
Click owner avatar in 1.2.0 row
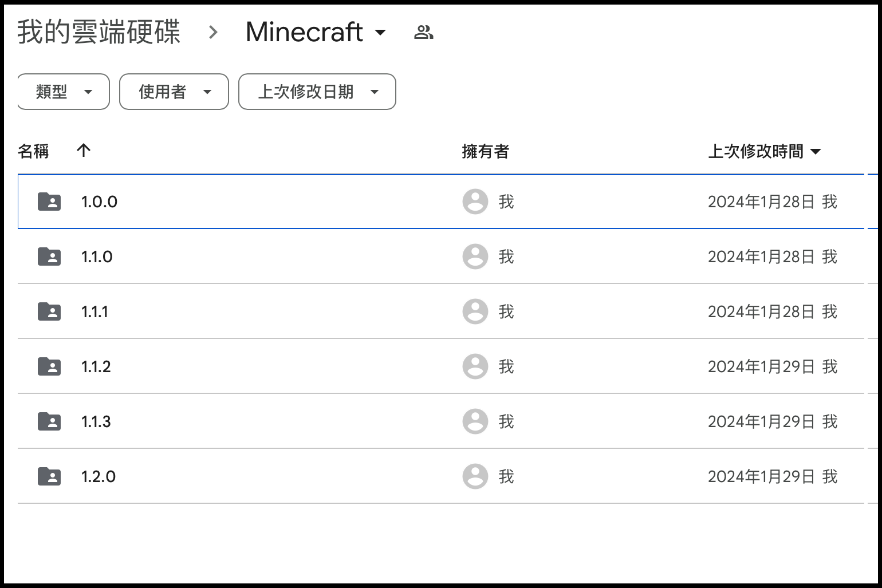click(475, 476)
